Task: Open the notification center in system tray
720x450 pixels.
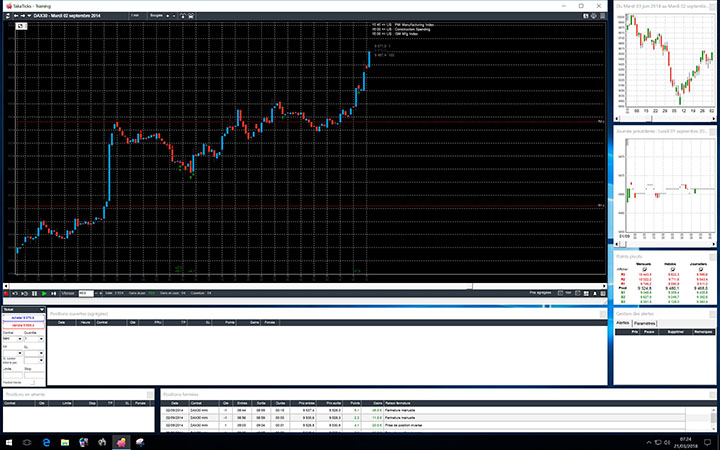Action: coord(707,442)
